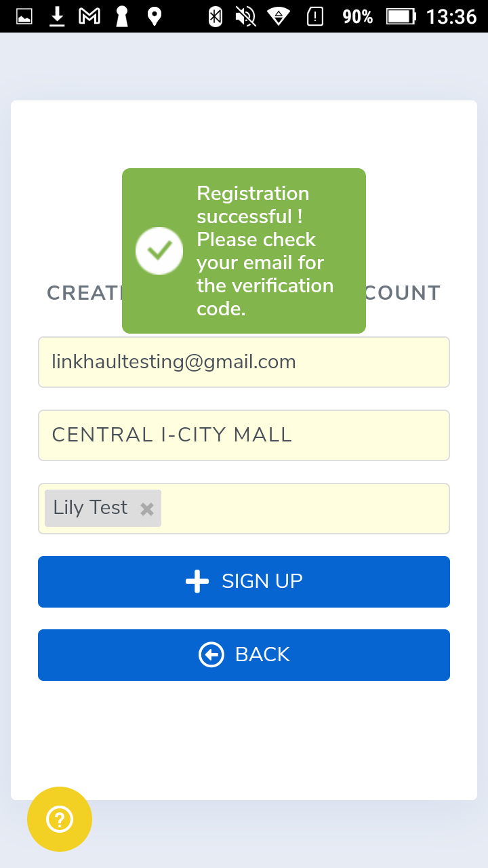Tap the muted sound status icon

point(245,16)
